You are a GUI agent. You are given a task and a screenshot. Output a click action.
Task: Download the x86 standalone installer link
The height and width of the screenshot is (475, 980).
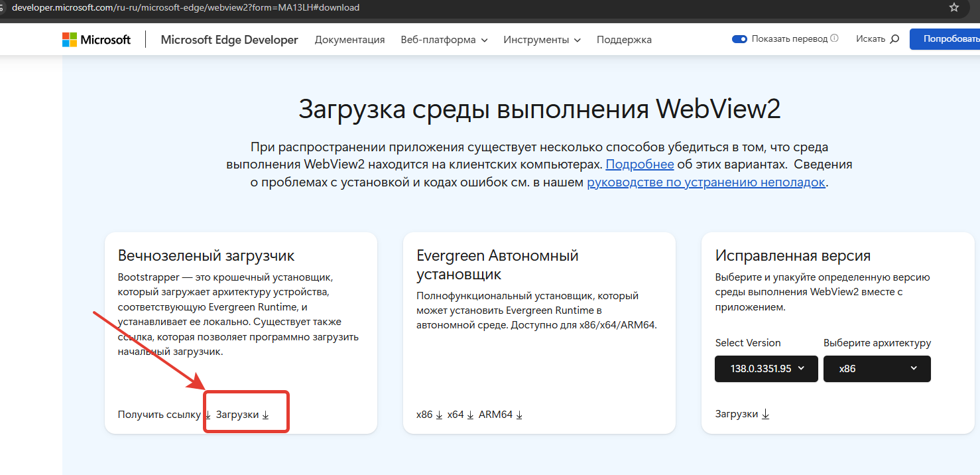click(x=429, y=415)
